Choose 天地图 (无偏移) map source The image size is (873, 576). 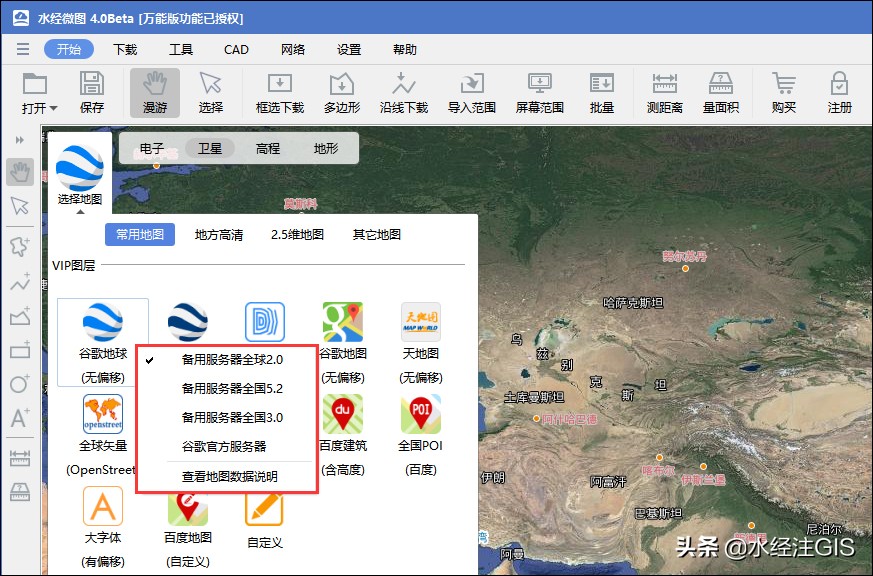(421, 343)
